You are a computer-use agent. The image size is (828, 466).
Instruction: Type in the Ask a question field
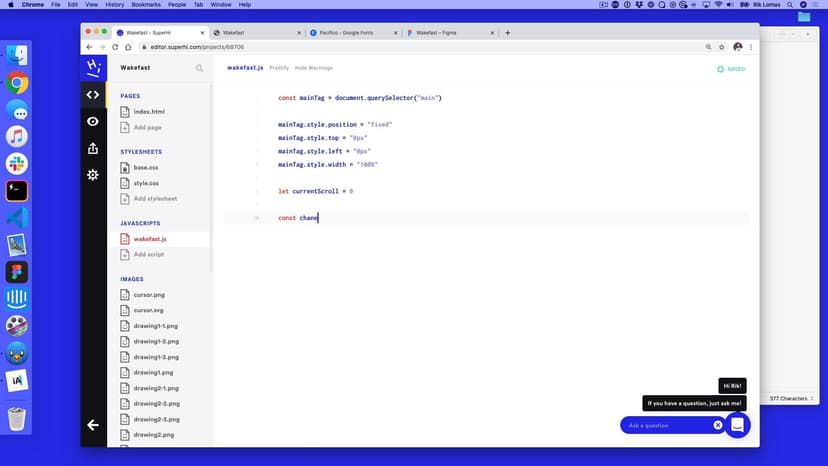(x=667, y=425)
